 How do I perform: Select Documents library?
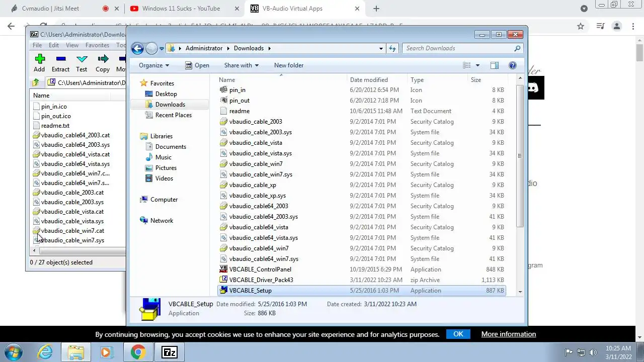171,147
